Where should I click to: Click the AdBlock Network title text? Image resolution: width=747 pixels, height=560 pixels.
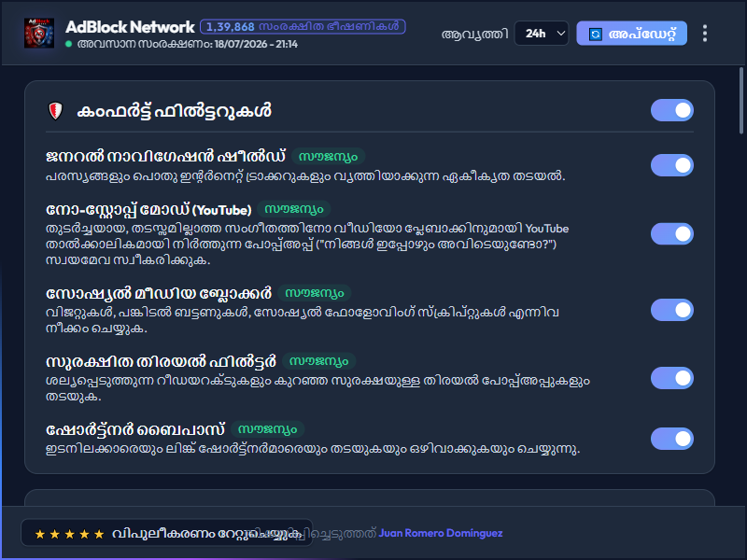(x=130, y=27)
